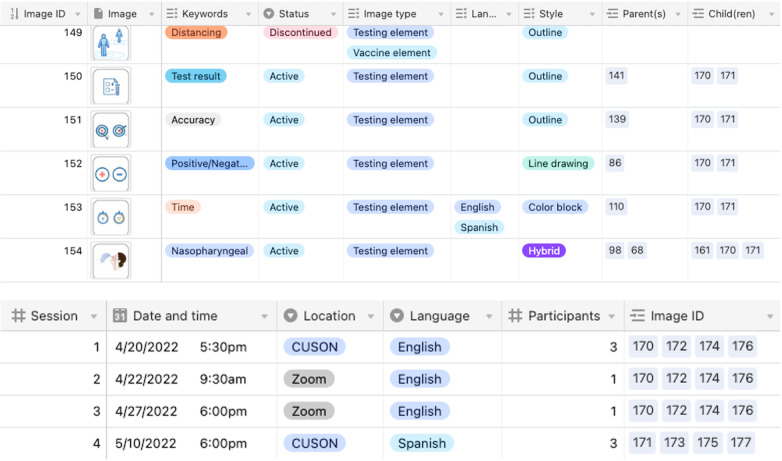Click the Nasopharyngeal keyword tag
Viewport: 782px width, 461px height.
point(209,251)
